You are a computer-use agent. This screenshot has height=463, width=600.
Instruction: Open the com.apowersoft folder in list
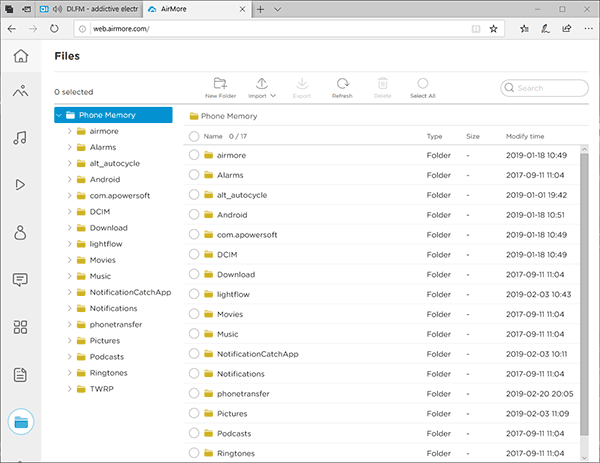[247, 235]
